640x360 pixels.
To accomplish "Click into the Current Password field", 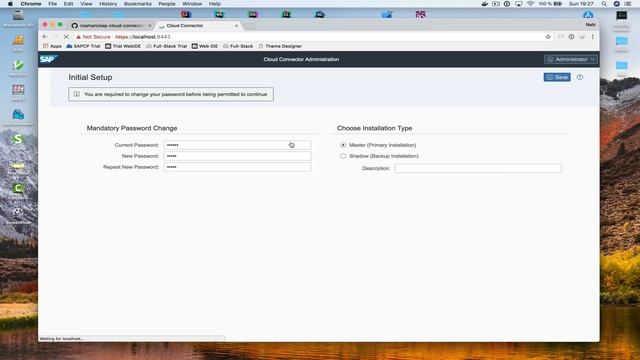I will pos(237,145).
